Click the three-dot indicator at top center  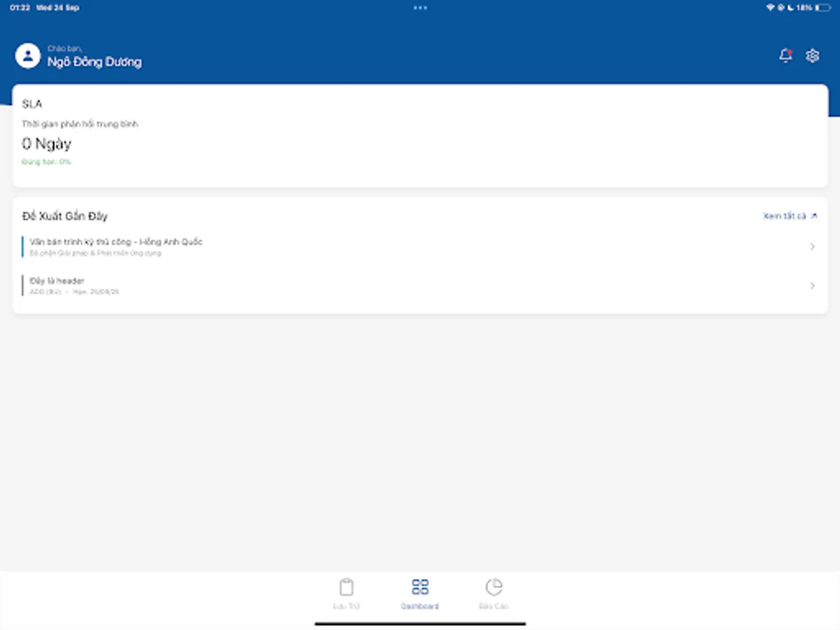420,8
